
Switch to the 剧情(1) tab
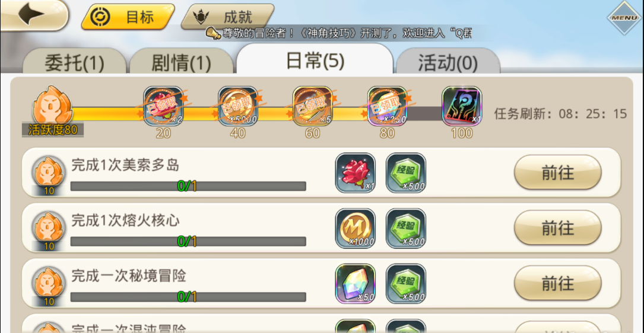pos(182,61)
